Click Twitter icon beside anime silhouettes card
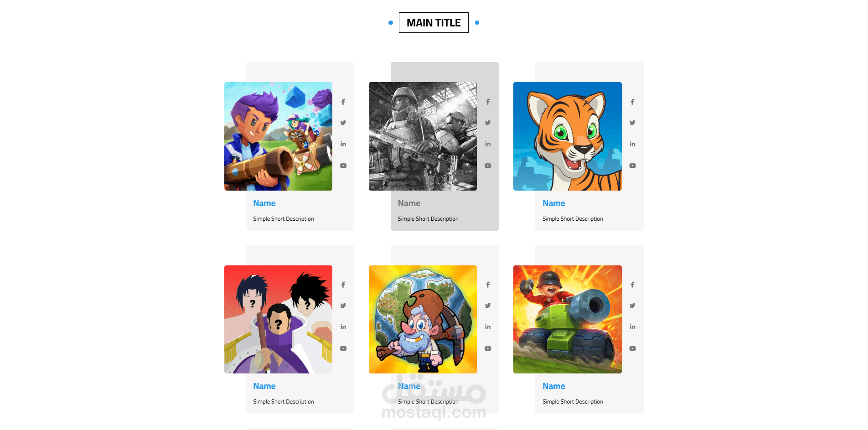Viewport: 868px width, 430px height. (343, 306)
